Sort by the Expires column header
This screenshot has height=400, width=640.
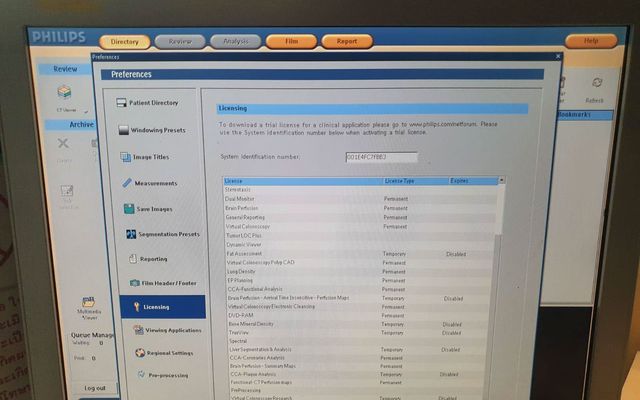tap(473, 181)
